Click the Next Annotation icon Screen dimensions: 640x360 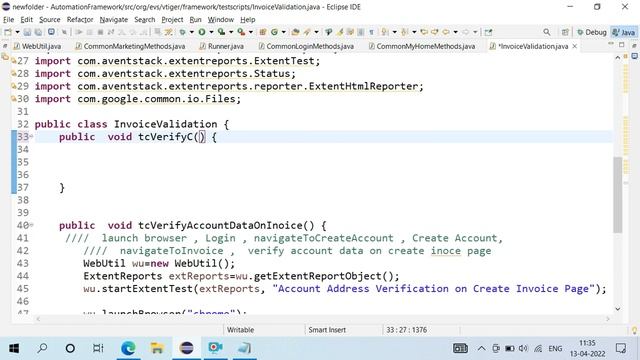(385, 32)
